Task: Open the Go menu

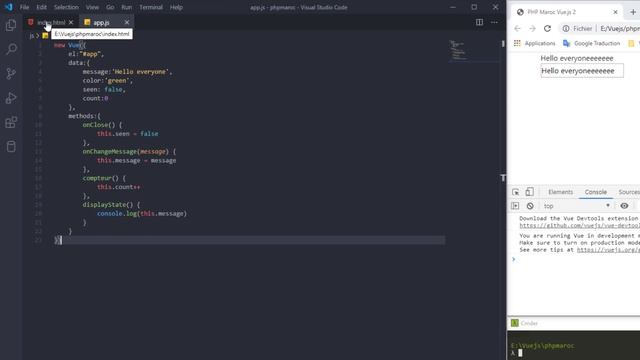Action: click(x=110, y=7)
